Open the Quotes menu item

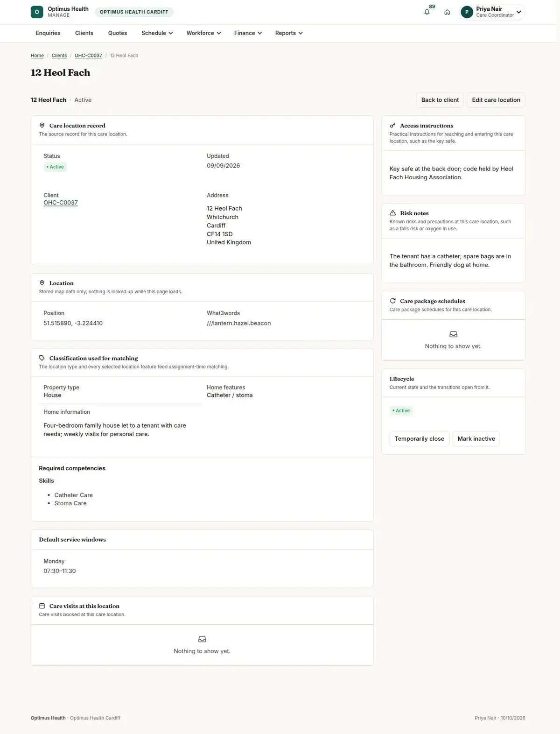click(118, 33)
